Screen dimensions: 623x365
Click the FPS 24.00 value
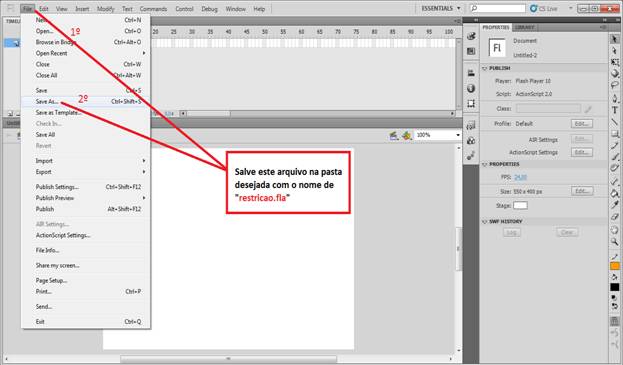(x=520, y=177)
